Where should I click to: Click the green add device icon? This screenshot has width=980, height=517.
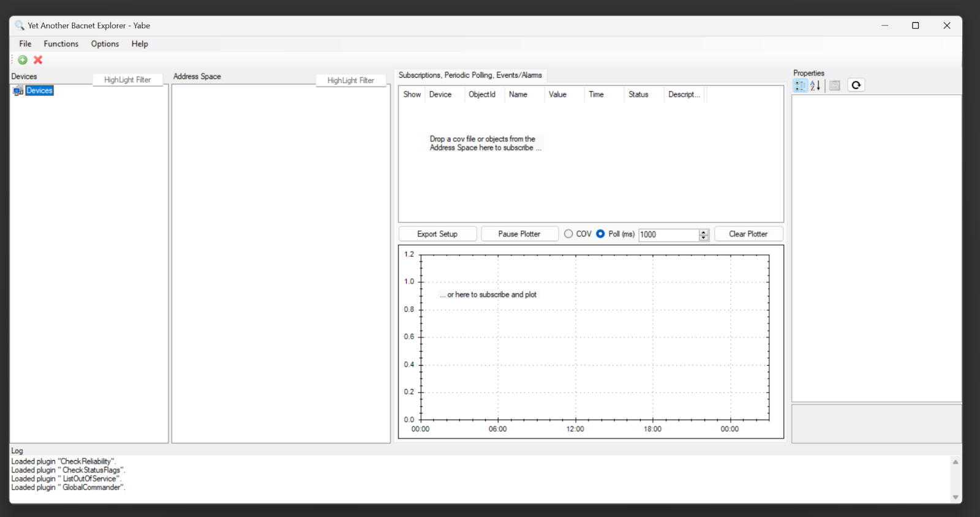(x=23, y=60)
